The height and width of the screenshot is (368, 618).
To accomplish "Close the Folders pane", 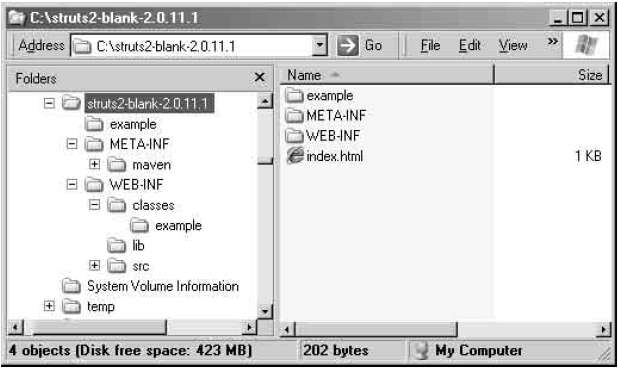I will 259,77.
